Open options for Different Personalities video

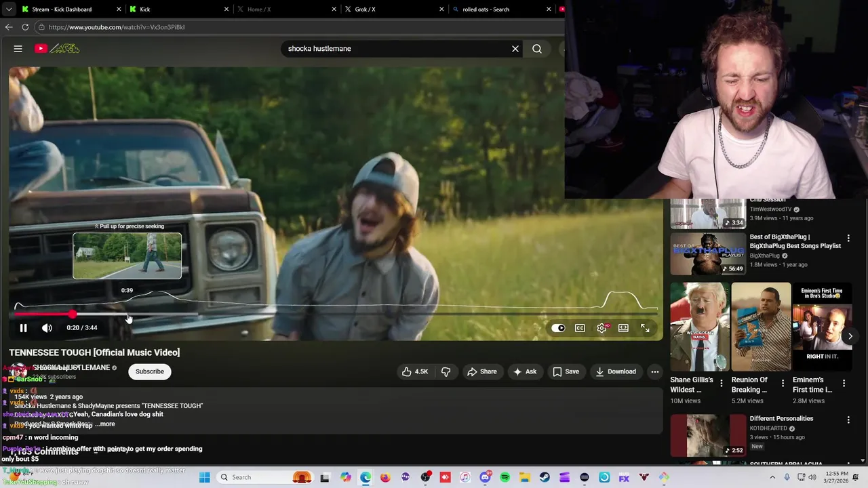click(848, 420)
